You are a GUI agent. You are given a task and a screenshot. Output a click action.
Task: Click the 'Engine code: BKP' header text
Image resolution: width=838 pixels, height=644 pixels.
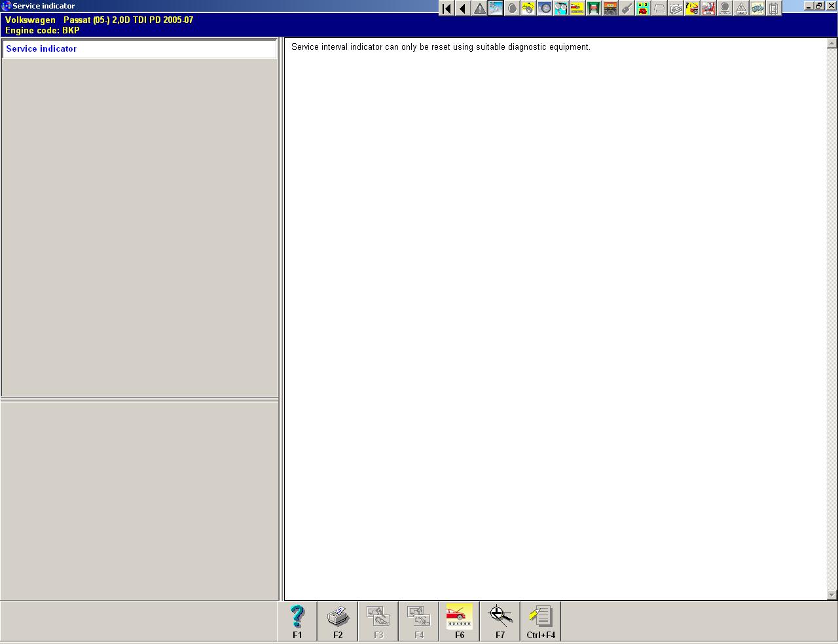click(43, 30)
